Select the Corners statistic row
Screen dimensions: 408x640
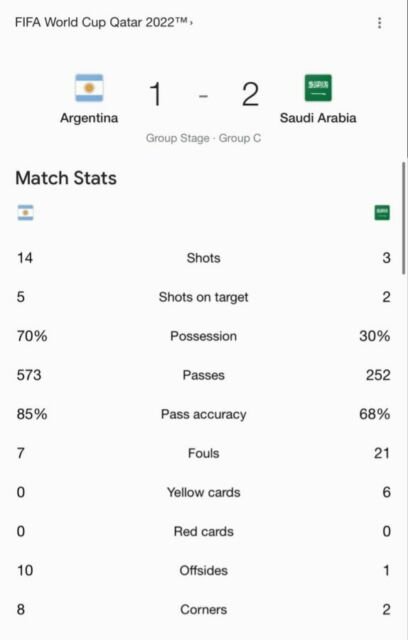204,609
